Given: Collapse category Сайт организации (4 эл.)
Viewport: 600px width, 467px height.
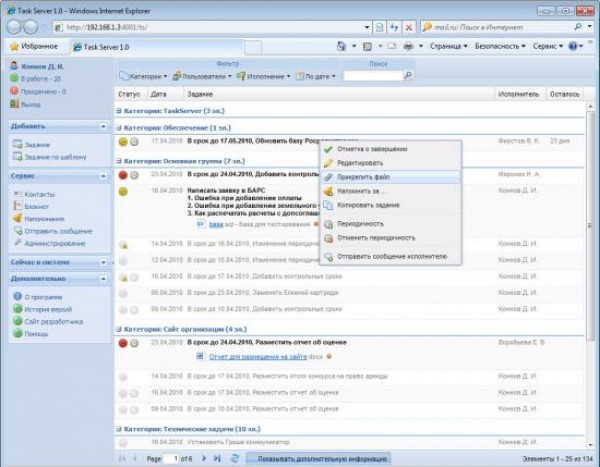Looking at the screenshot, I should click(x=119, y=329).
